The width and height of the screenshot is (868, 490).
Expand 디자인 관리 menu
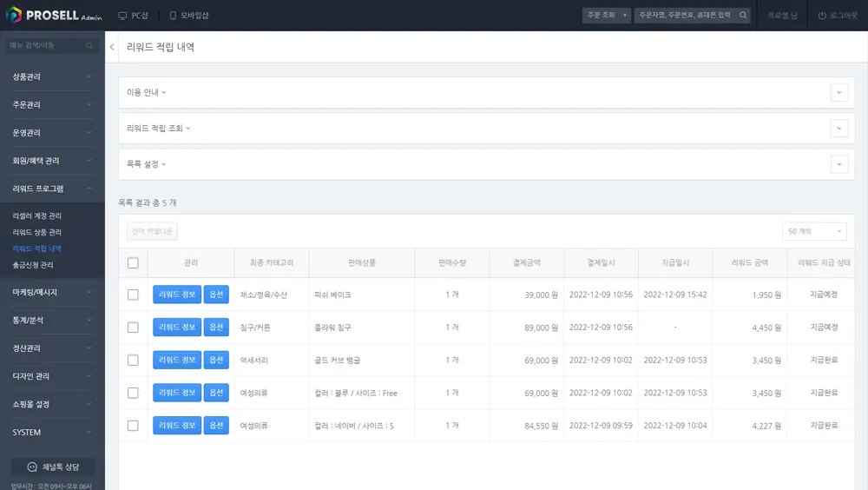tap(53, 376)
